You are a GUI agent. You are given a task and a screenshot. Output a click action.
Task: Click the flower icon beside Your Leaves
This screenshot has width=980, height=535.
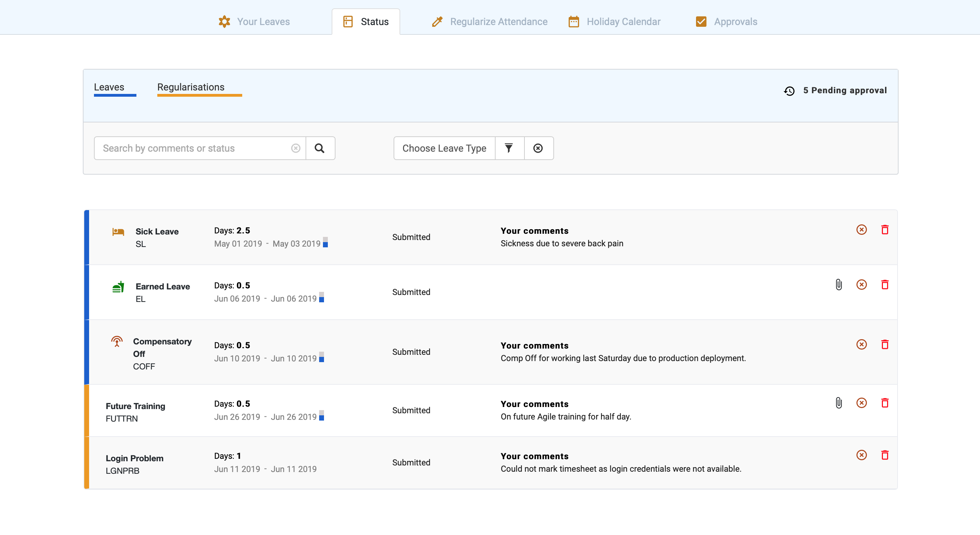(224, 22)
